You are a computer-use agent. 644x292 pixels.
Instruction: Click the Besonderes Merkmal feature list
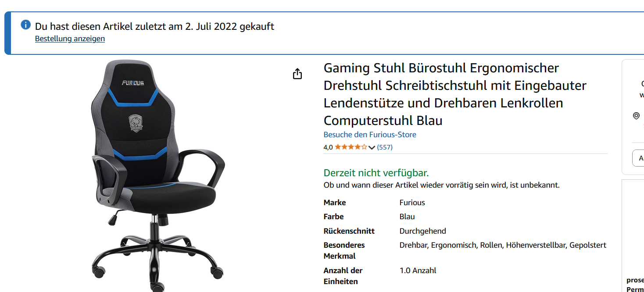[503, 245]
